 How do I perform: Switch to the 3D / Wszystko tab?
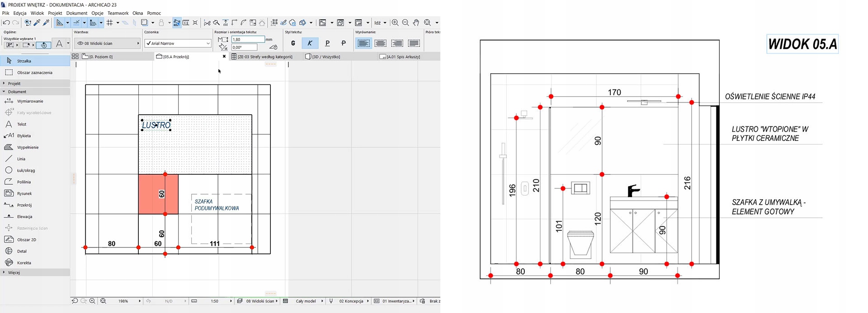[325, 57]
